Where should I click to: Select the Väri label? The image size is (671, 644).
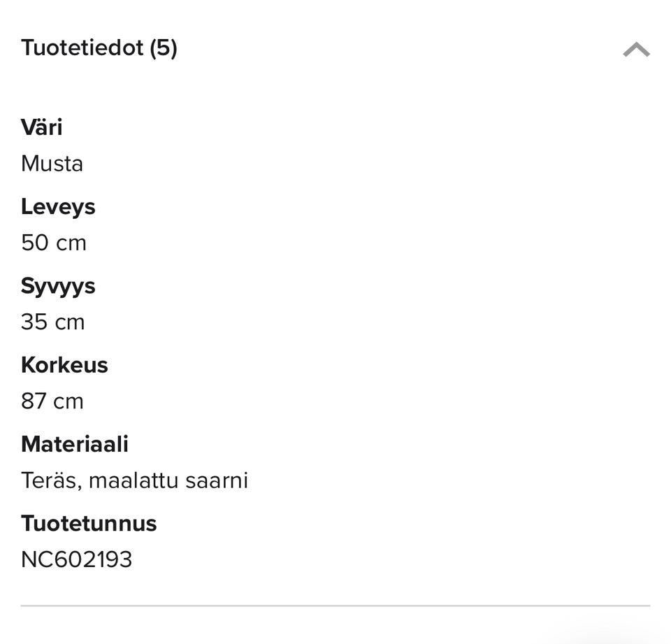[42, 127]
